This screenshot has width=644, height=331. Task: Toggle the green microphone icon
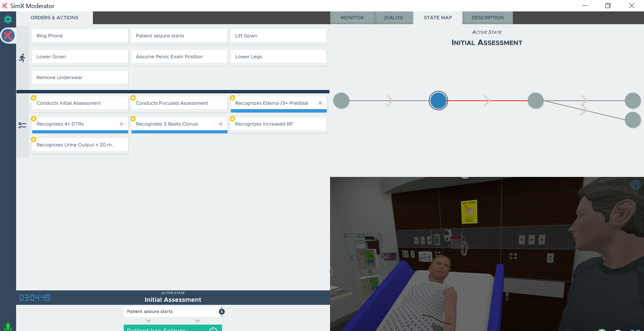click(x=8, y=327)
